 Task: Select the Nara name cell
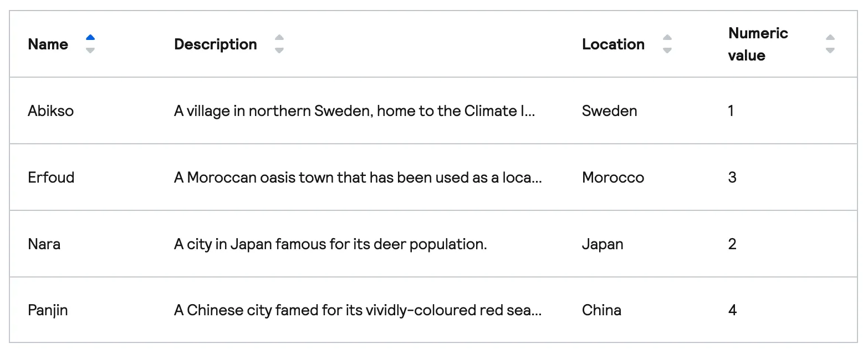44,244
